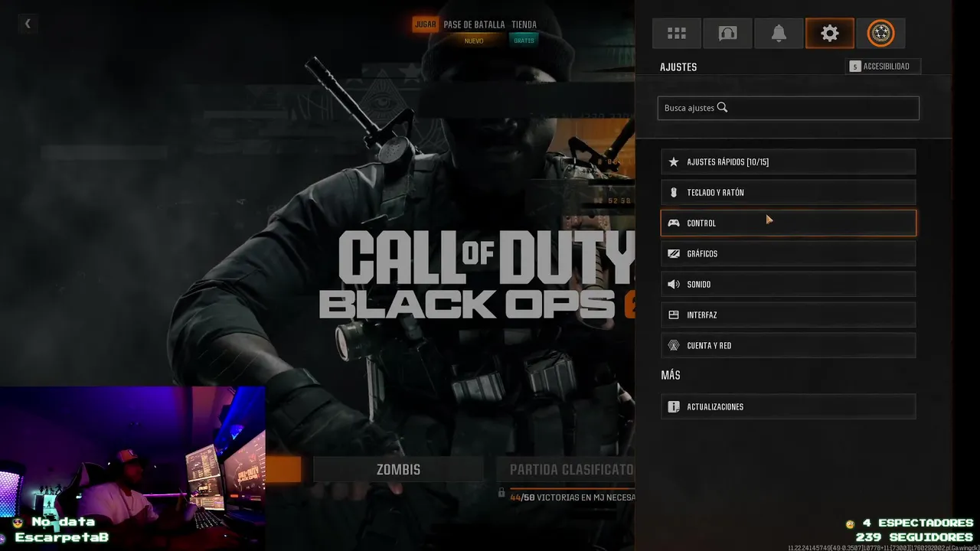Switch to the Pase de Batalla tab
Viewport: 980px width, 551px height.
tap(474, 24)
